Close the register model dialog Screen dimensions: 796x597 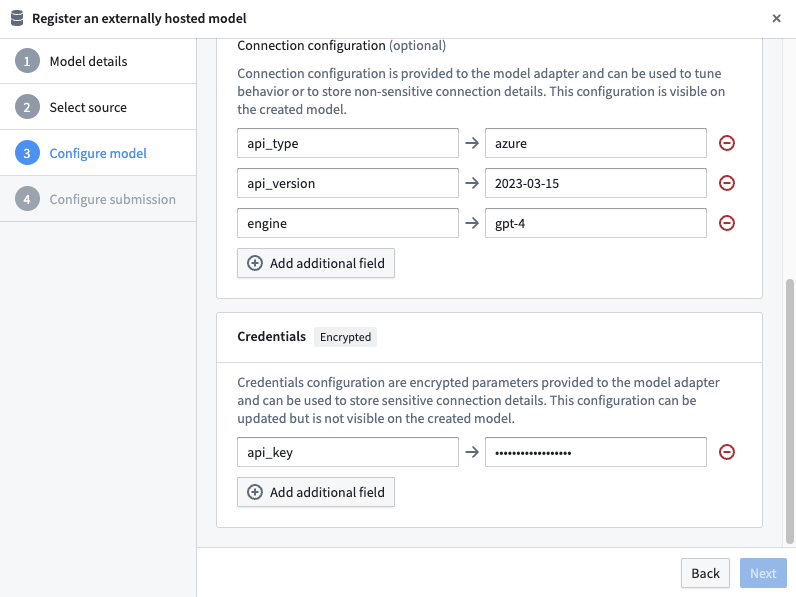click(776, 19)
